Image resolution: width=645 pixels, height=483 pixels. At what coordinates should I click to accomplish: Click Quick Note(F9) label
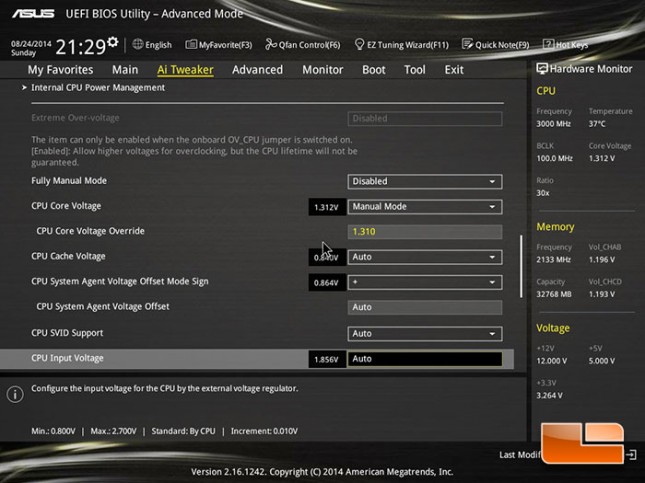click(502, 45)
